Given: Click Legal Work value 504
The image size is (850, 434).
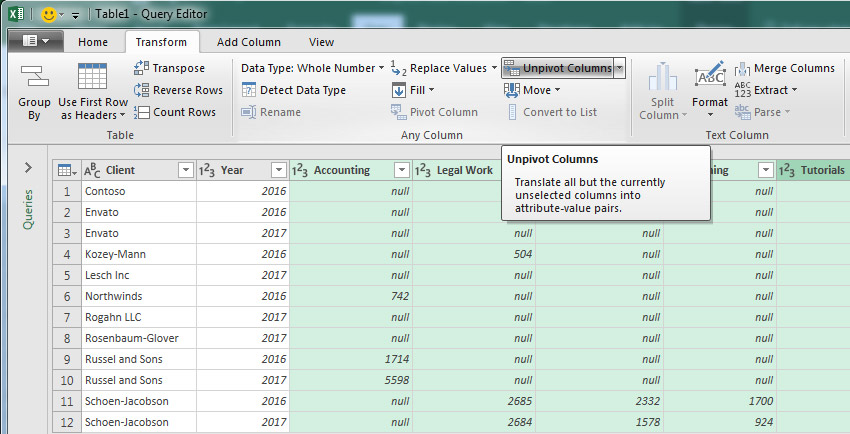Looking at the screenshot, I should (474, 254).
